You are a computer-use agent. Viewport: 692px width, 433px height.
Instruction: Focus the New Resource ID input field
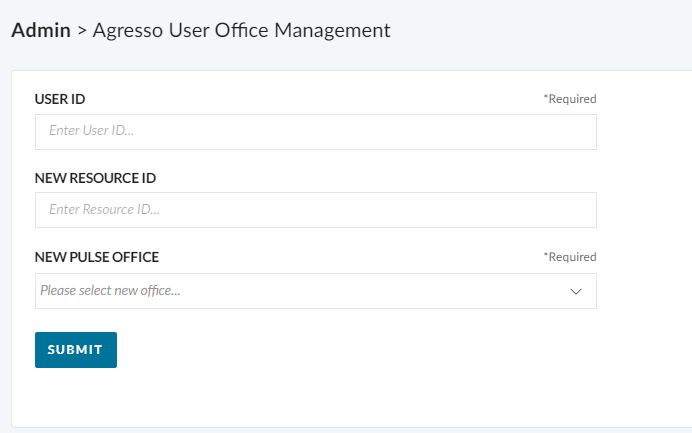tap(316, 210)
